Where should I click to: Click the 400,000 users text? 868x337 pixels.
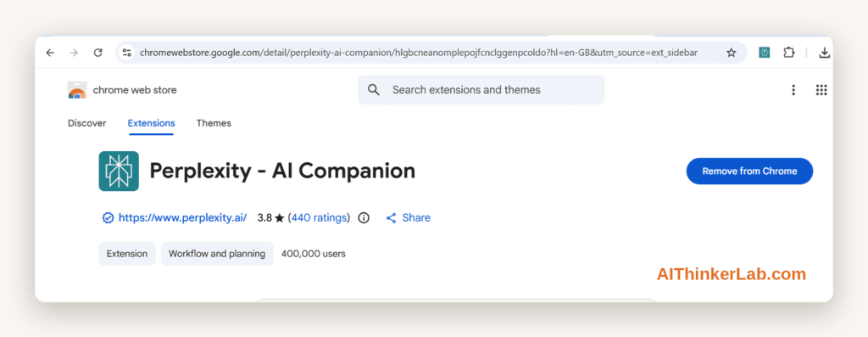pyautogui.click(x=314, y=254)
